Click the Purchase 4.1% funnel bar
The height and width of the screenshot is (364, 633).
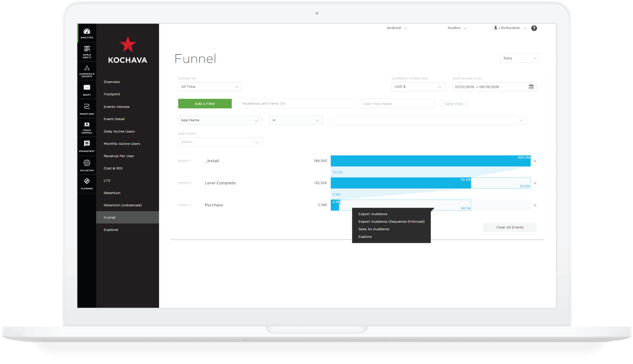(x=335, y=205)
